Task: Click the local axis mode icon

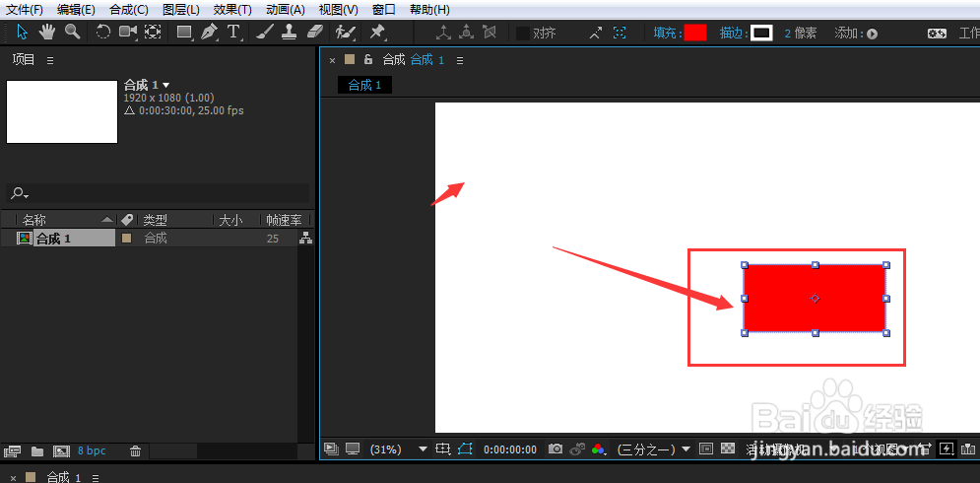Action: (443, 33)
